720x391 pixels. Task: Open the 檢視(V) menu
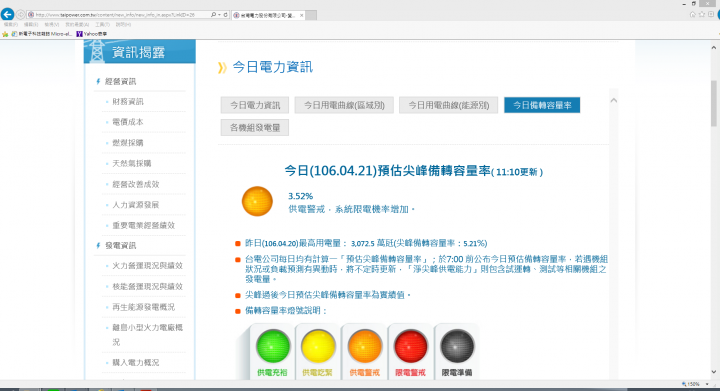(x=52, y=25)
